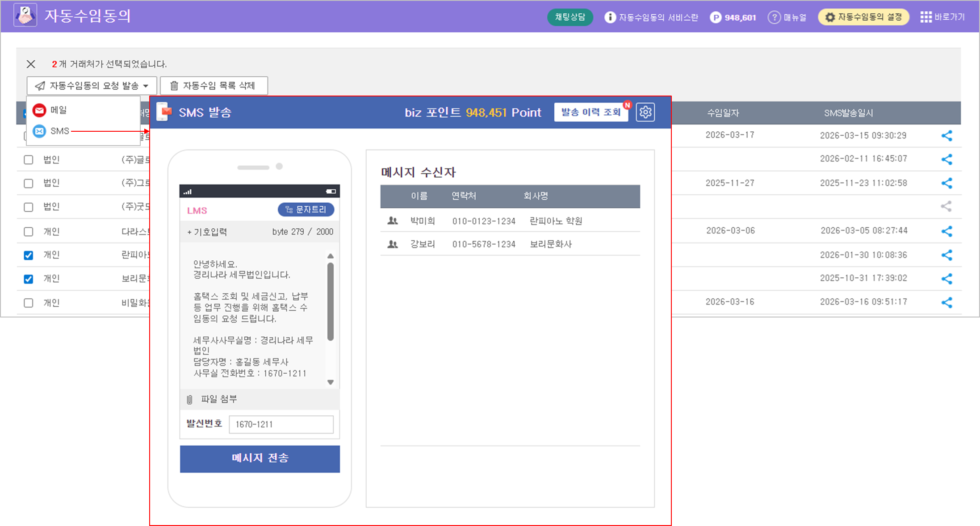Check the 비밀화 개인 row checkbox
This screenshot has width=980, height=526.
tap(29, 303)
